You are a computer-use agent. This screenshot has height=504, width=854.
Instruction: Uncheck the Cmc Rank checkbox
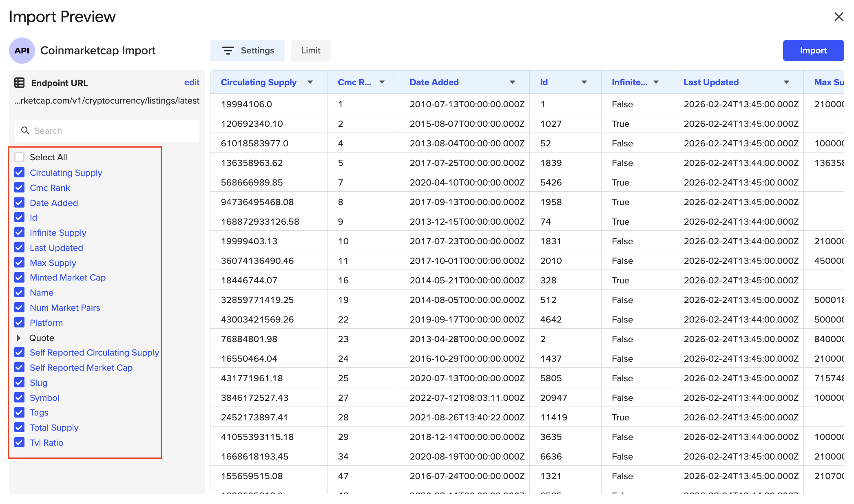point(19,188)
